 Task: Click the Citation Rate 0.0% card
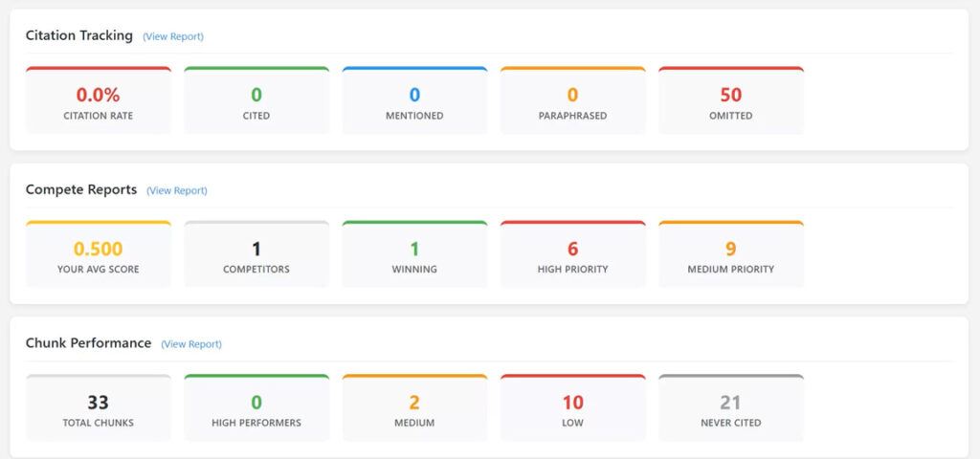point(99,101)
